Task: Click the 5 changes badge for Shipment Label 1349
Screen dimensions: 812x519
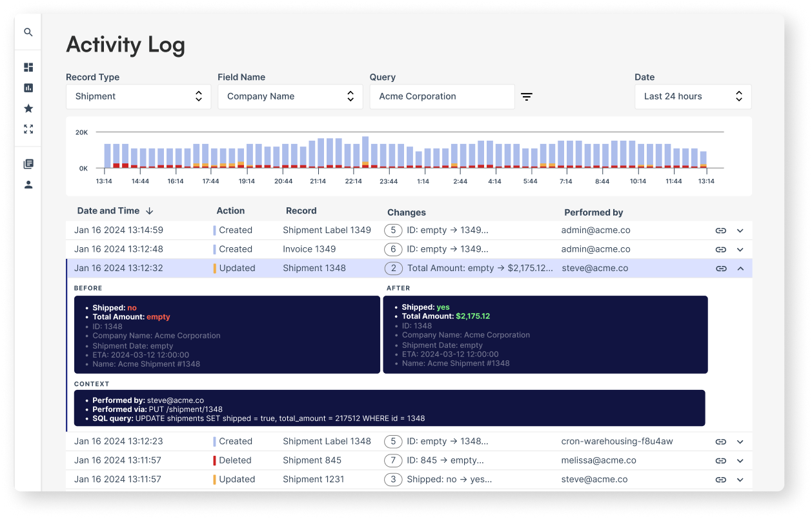Action: tap(392, 230)
